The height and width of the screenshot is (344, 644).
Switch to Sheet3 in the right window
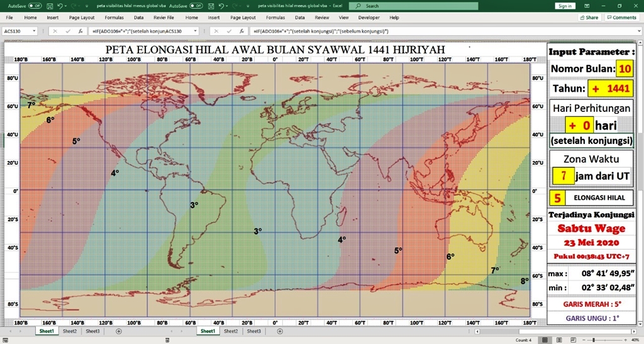click(253, 331)
